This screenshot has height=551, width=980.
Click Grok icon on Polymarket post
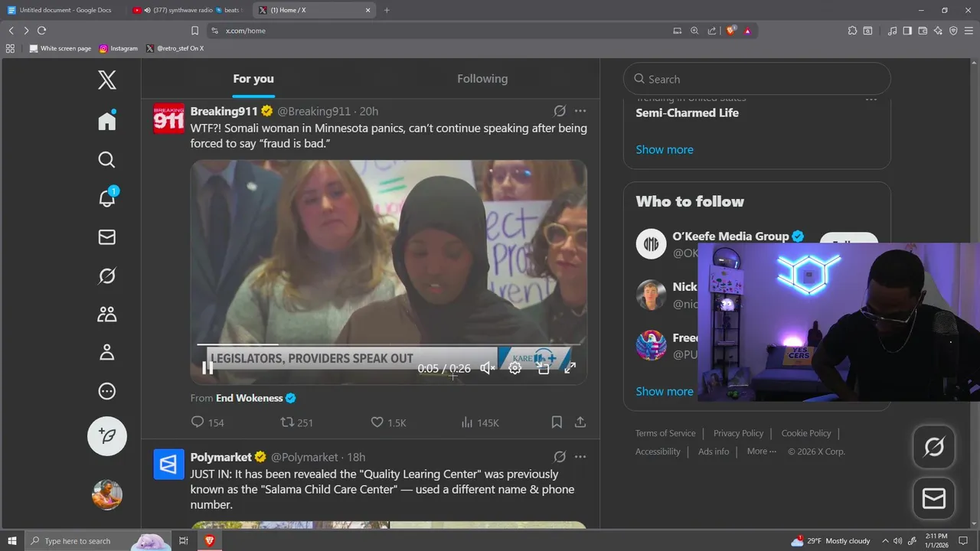[x=560, y=457]
